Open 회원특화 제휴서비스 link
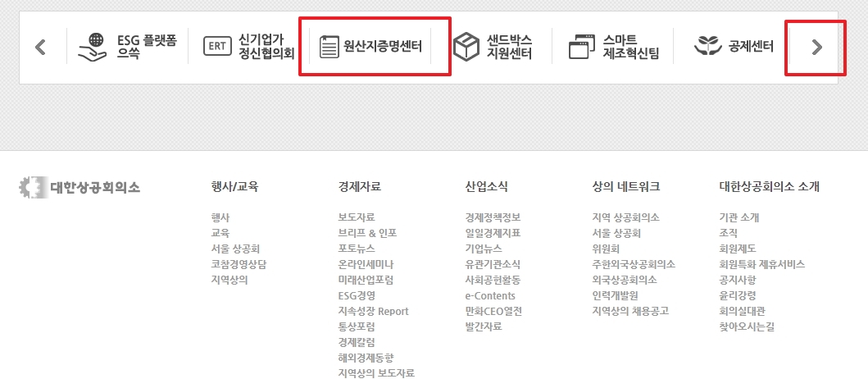This screenshot has width=868, height=379. point(761,264)
